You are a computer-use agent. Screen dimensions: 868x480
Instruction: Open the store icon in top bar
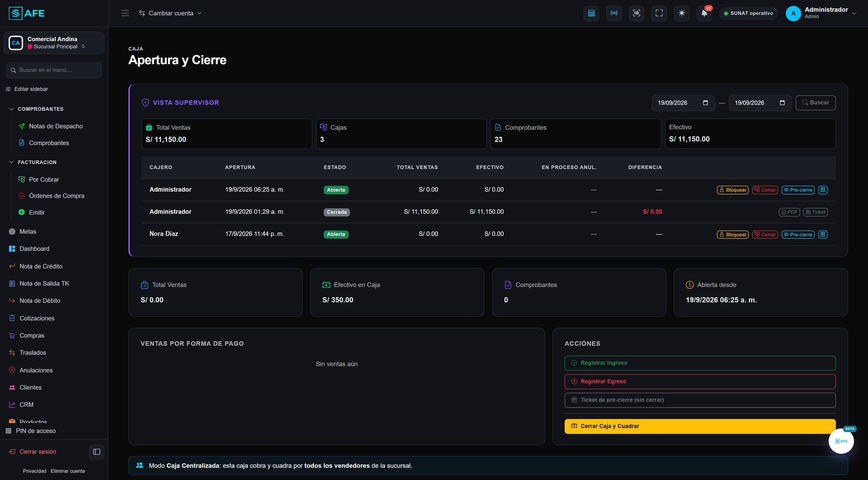(x=591, y=13)
